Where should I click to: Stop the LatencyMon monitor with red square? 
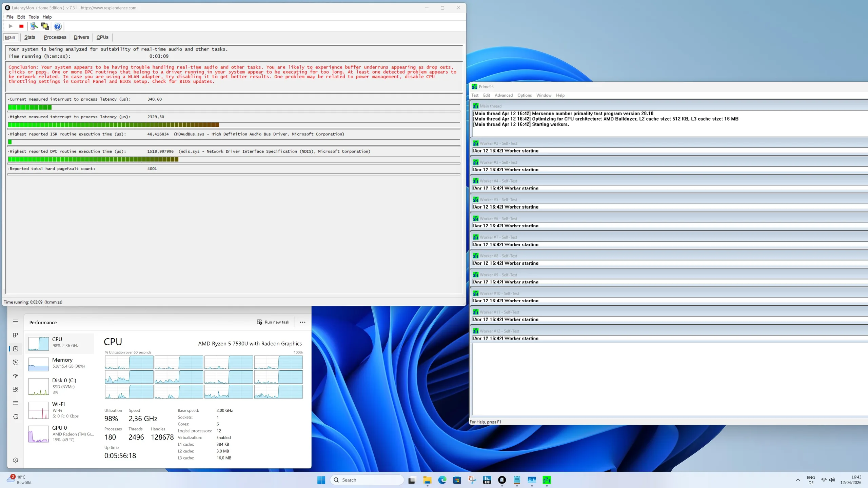point(21,26)
